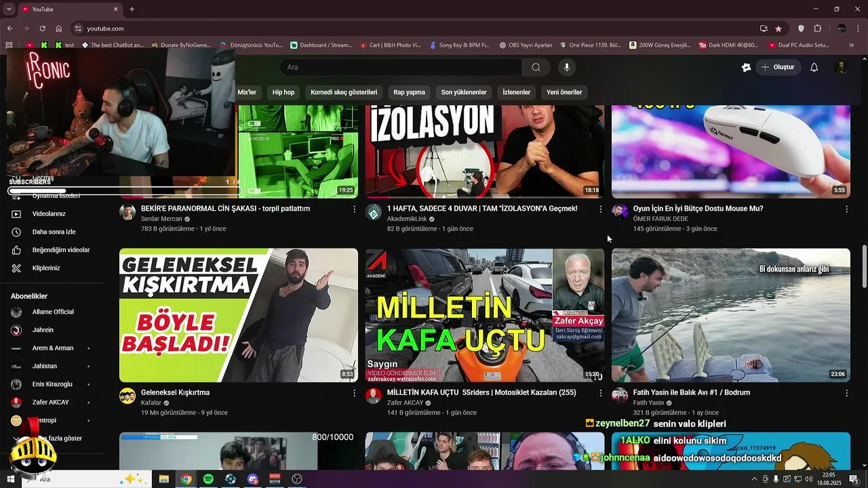Click the sparkle icon left of Oluştur
The height and width of the screenshot is (488, 868).
pos(746,67)
